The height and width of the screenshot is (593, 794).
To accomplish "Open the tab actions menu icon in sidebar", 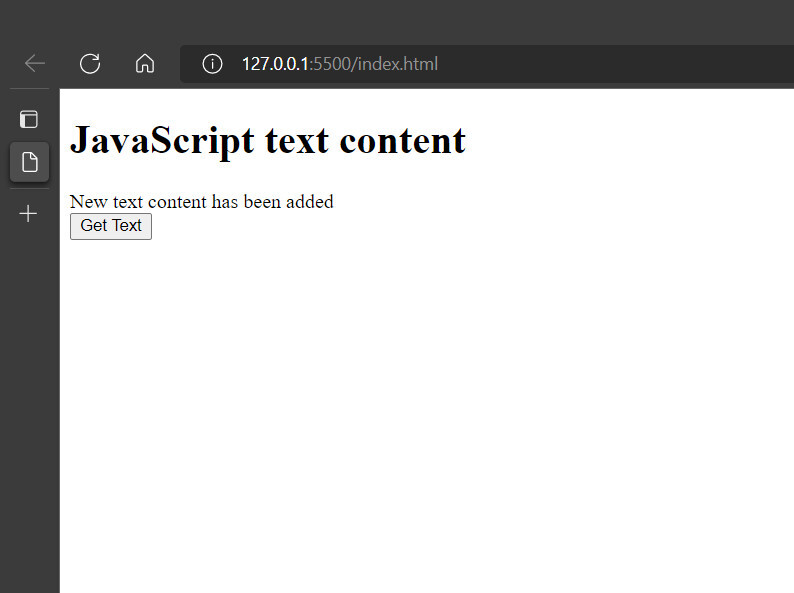I will click(29, 119).
